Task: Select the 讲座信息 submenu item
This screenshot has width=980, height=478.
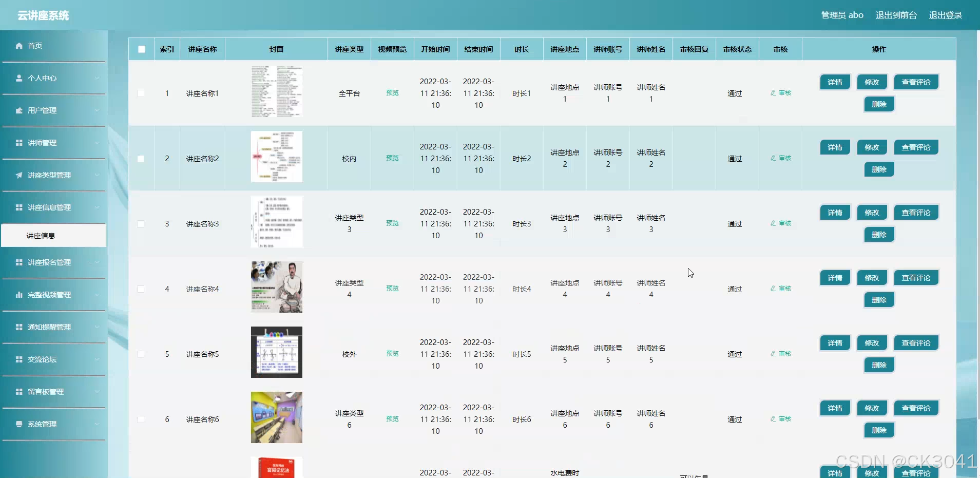Action: click(x=54, y=236)
